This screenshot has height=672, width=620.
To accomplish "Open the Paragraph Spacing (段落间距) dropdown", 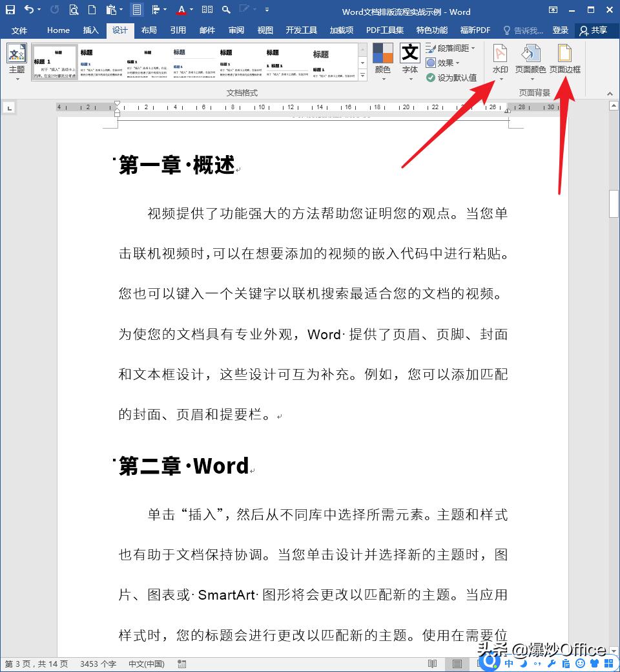I will (x=450, y=47).
